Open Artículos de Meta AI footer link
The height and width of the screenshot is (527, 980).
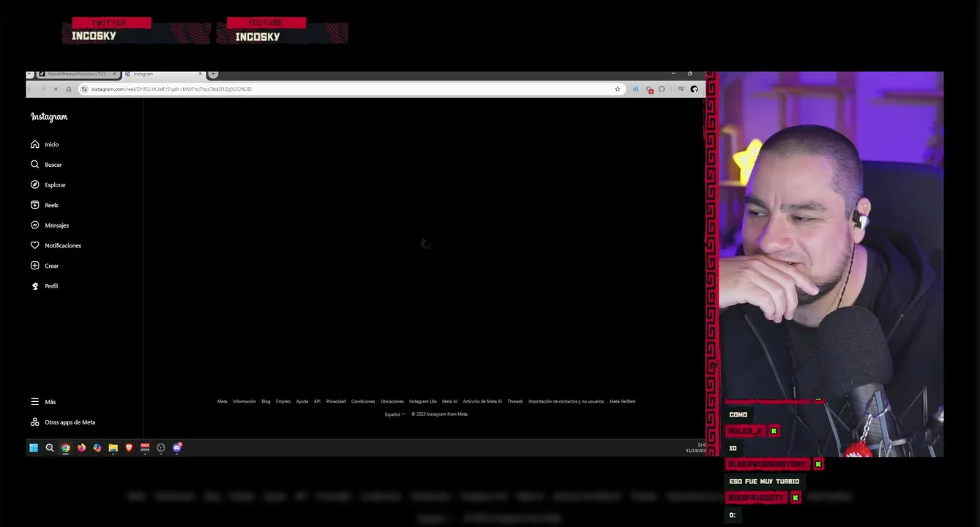point(482,402)
